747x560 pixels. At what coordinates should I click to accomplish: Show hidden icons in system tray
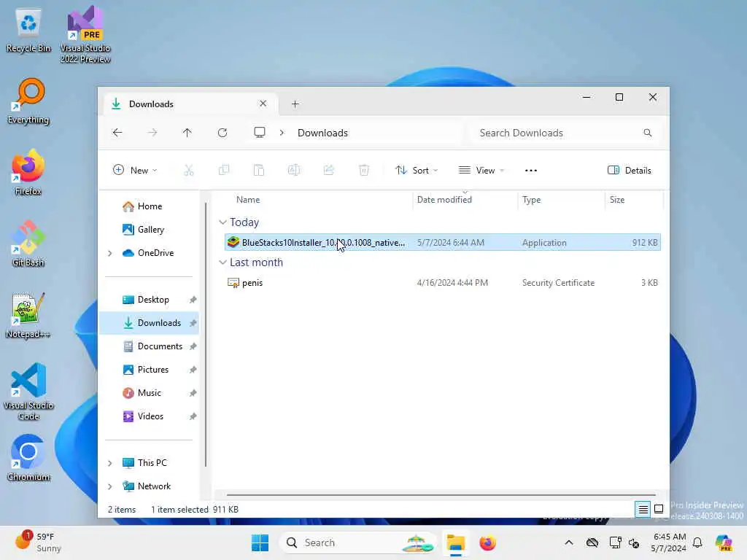569,542
